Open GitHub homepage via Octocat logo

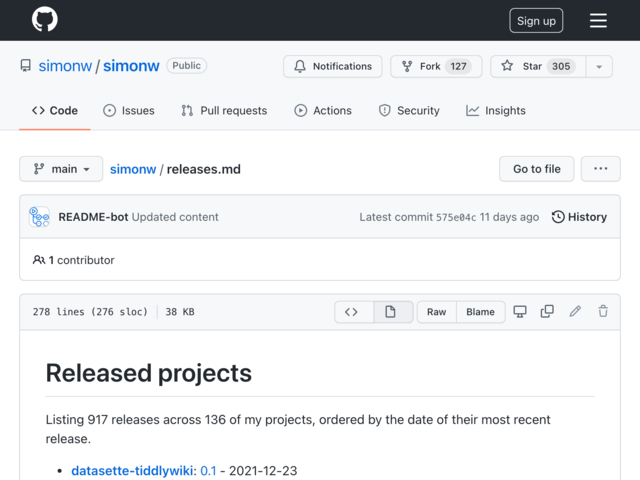tap(44, 20)
